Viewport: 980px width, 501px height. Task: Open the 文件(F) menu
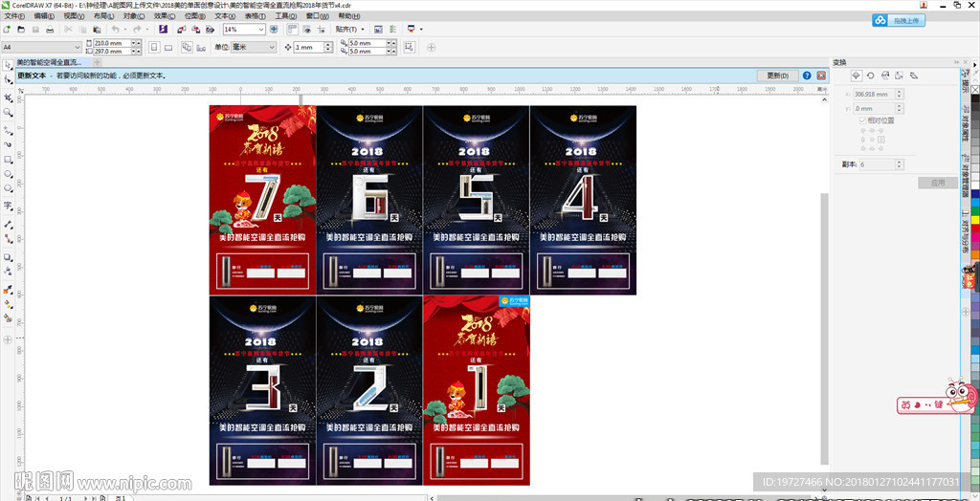pos(14,15)
